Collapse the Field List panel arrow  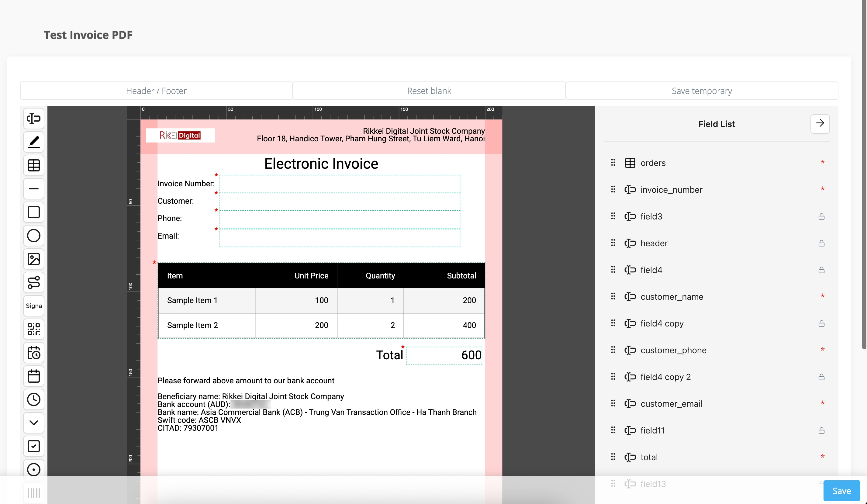click(820, 123)
